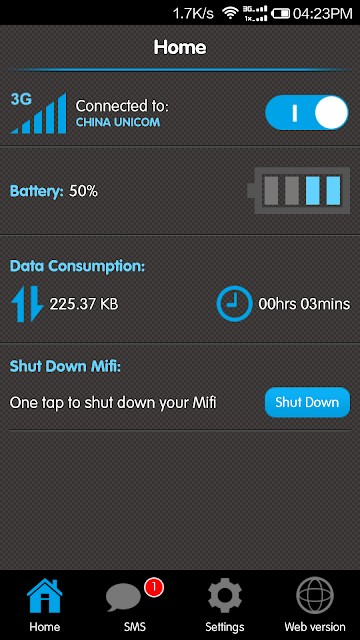Click the 04:23PM clock in status bar
The image size is (360, 640).
pyautogui.click(x=322, y=13)
